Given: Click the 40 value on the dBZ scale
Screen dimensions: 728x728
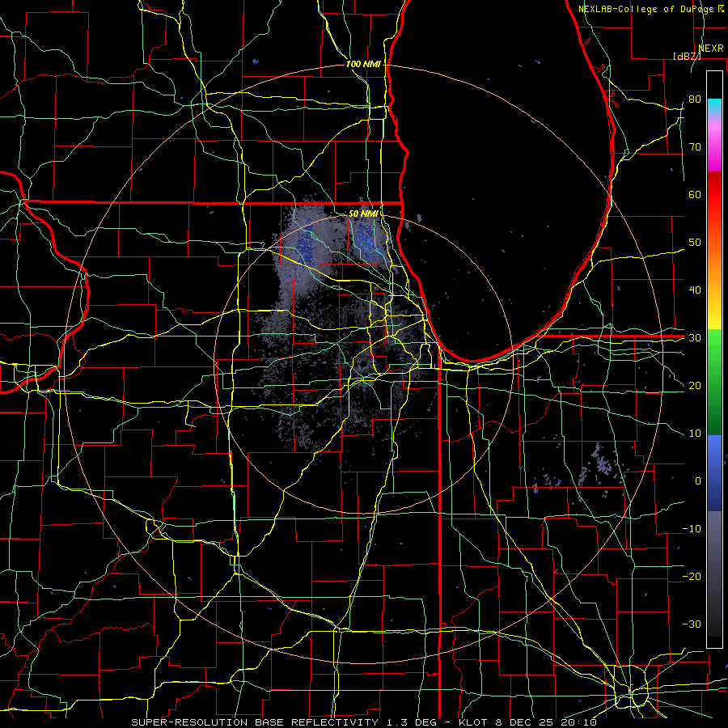Looking at the screenshot, I should click(x=695, y=290).
